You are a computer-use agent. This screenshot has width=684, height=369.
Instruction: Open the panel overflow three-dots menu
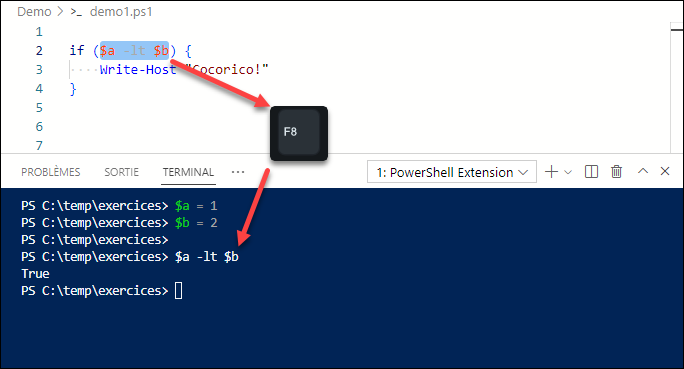click(238, 172)
